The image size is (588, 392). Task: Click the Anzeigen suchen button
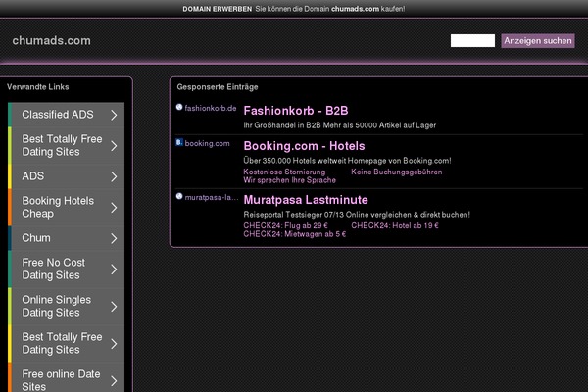(x=538, y=40)
